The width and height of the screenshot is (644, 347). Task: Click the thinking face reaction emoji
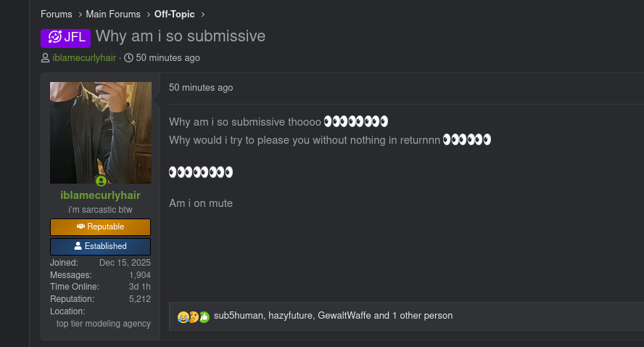point(194,317)
